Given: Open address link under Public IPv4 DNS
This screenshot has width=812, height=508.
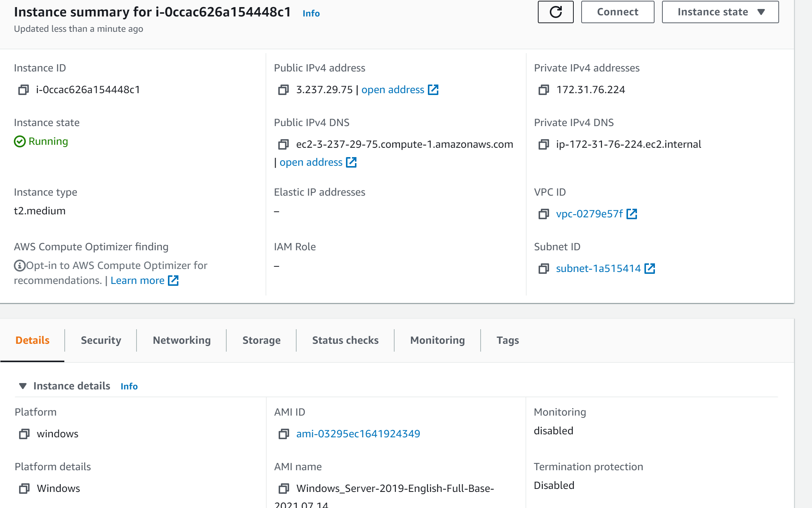Looking at the screenshot, I should (x=311, y=162).
